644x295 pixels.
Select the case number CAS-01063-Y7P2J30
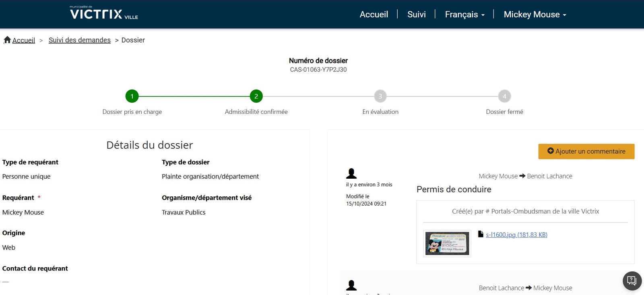[318, 70]
